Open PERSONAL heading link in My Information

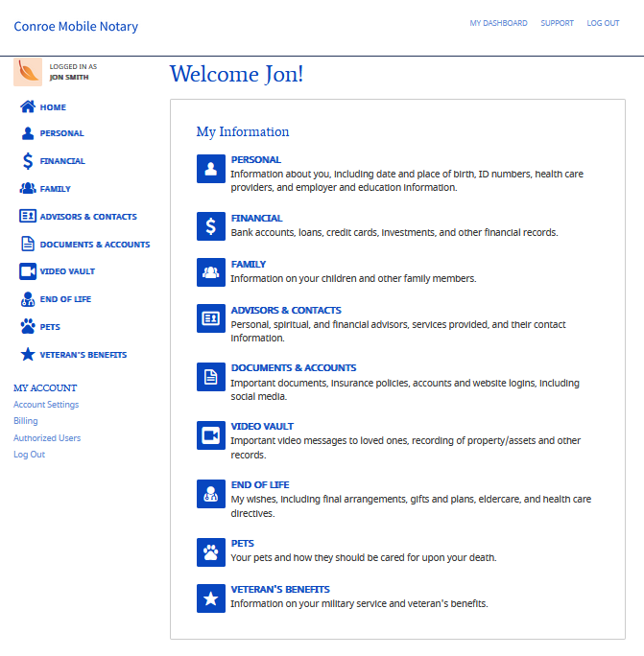pyautogui.click(x=256, y=160)
